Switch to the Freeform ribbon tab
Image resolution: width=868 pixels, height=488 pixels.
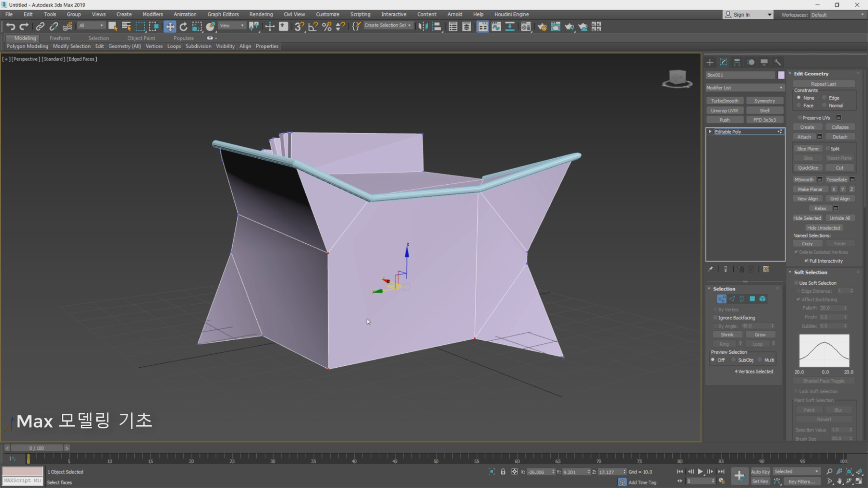click(x=59, y=38)
